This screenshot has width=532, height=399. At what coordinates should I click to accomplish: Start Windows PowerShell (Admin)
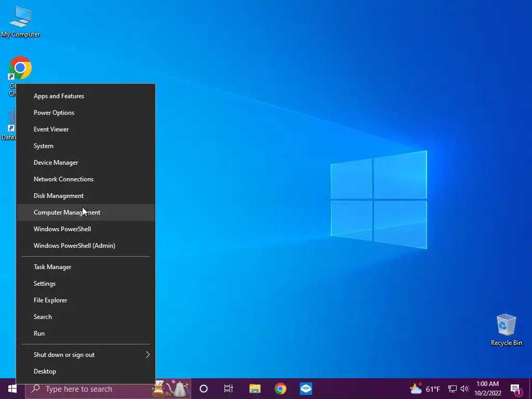(x=86, y=246)
